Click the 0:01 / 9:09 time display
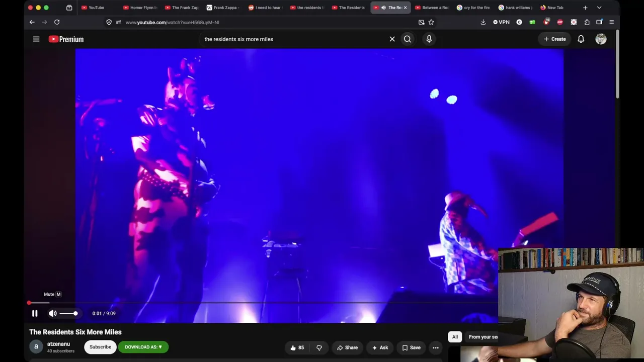The width and height of the screenshot is (644, 362). [x=104, y=313]
